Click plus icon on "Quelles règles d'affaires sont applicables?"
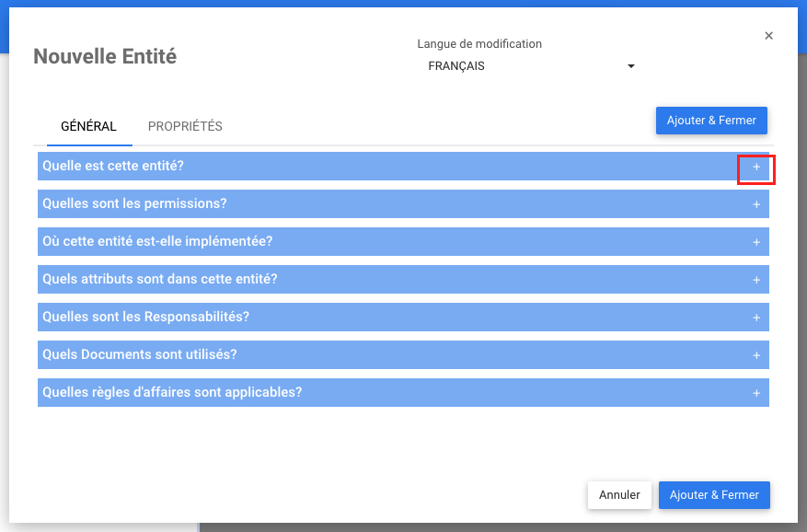 (x=756, y=393)
